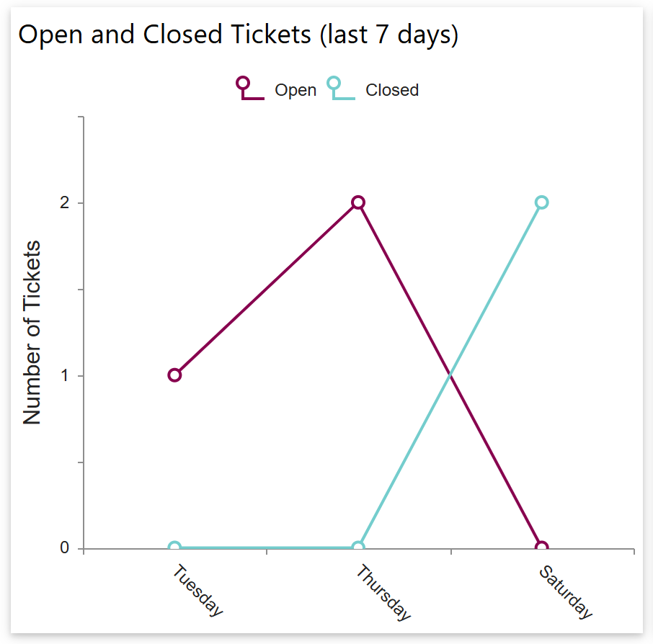Click the Number of Tickets axis title
Image resolution: width=653 pixels, height=644 pixels.
click(32, 333)
